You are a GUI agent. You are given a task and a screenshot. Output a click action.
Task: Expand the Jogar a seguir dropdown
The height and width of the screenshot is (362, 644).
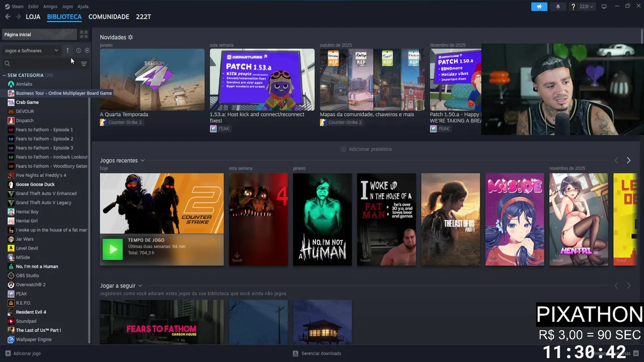click(x=140, y=286)
